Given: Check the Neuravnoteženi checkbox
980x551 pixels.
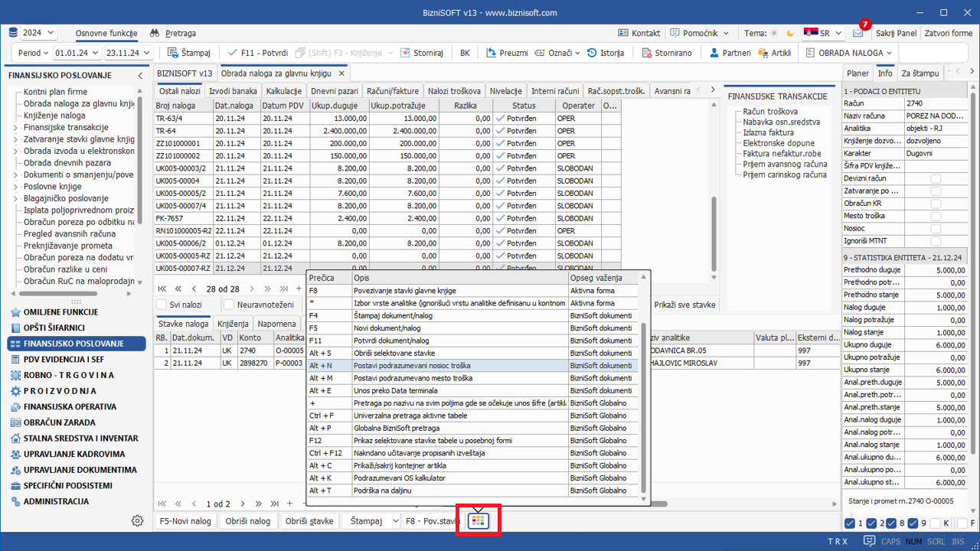Looking at the screenshot, I should point(230,305).
